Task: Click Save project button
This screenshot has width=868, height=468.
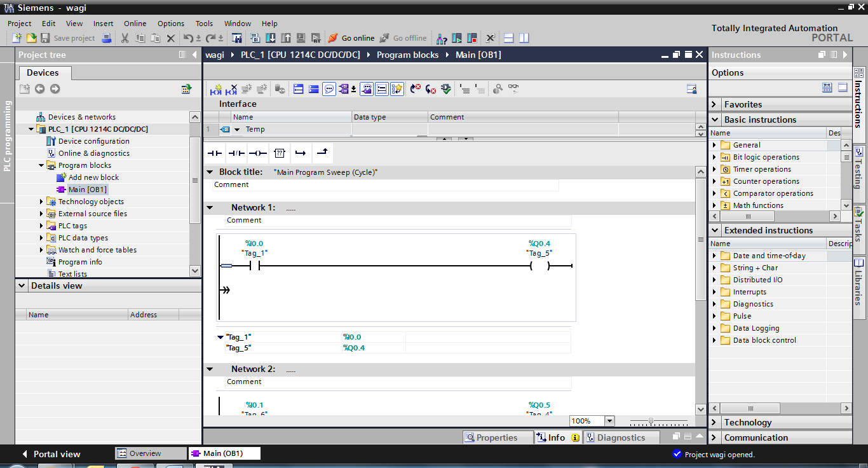Action: [68, 38]
